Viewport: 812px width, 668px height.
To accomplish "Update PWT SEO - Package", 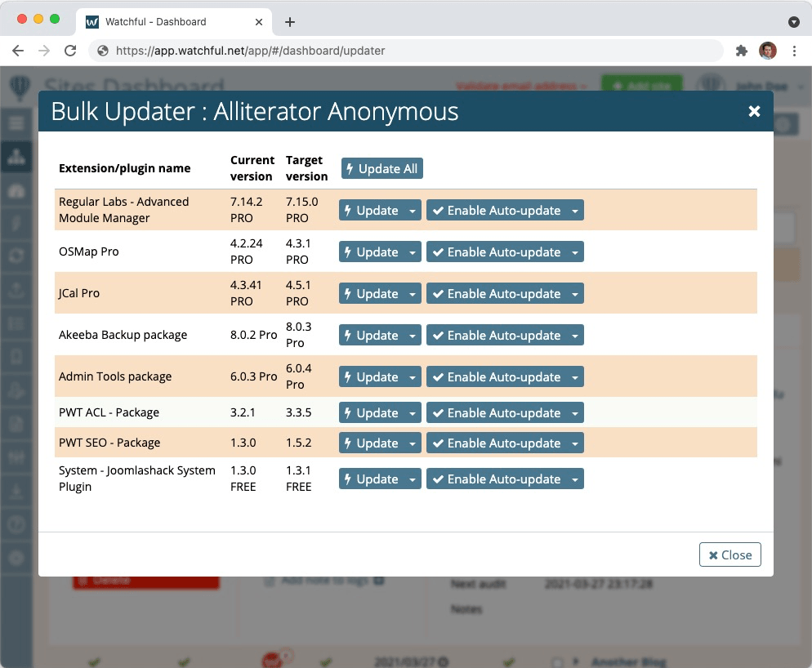I will 372,443.
